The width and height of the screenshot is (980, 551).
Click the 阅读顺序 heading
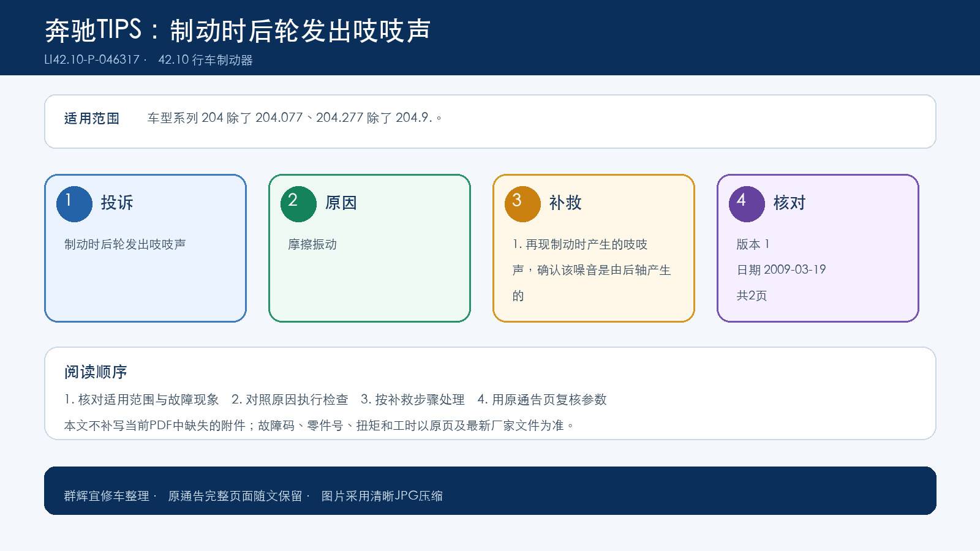[96, 372]
